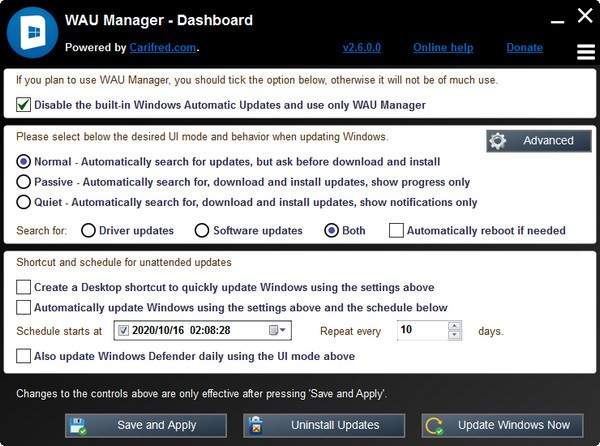The height and width of the screenshot is (446, 600).
Task: Click the Save and Apply disk icon
Action: pyautogui.click(x=81, y=425)
